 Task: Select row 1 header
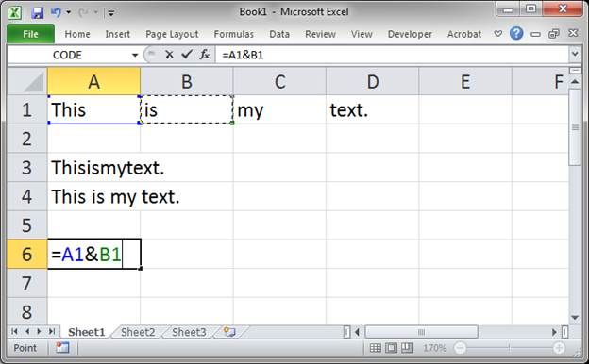(27, 109)
